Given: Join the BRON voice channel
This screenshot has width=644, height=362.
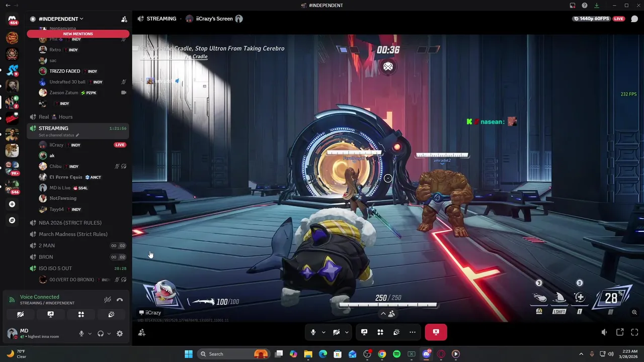Looking at the screenshot, I should click(x=78, y=257).
